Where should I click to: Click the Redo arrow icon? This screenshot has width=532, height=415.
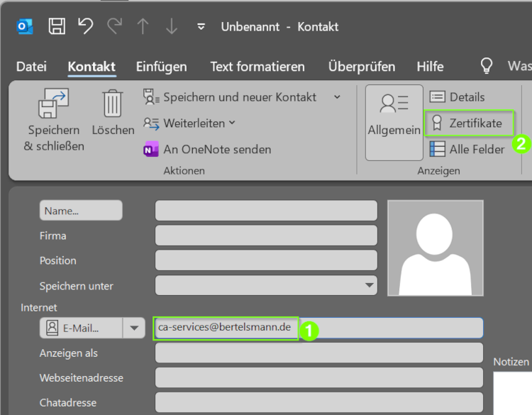[x=115, y=26]
